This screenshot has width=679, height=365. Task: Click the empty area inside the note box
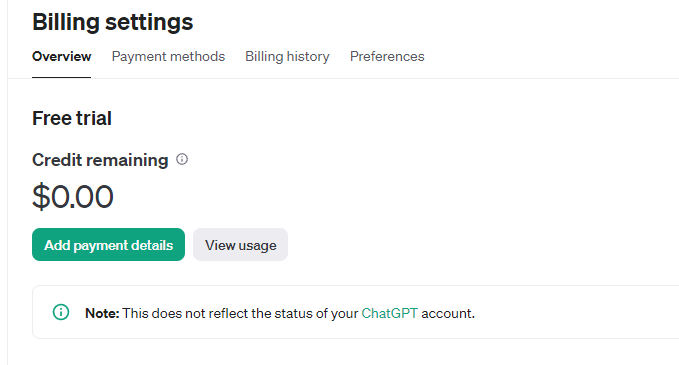pyautogui.click(x=576, y=312)
